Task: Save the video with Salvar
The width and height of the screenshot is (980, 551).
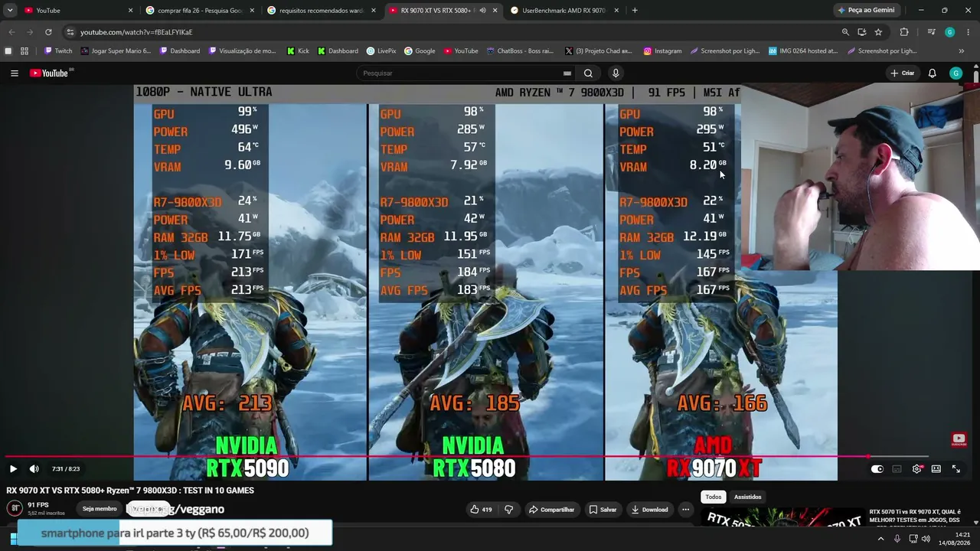Action: pyautogui.click(x=603, y=510)
